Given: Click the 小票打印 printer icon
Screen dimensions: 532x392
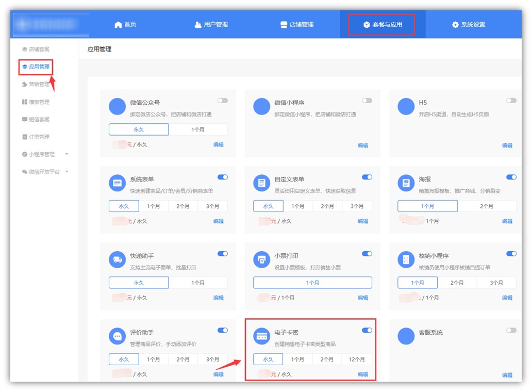Looking at the screenshot, I should click(x=262, y=259).
